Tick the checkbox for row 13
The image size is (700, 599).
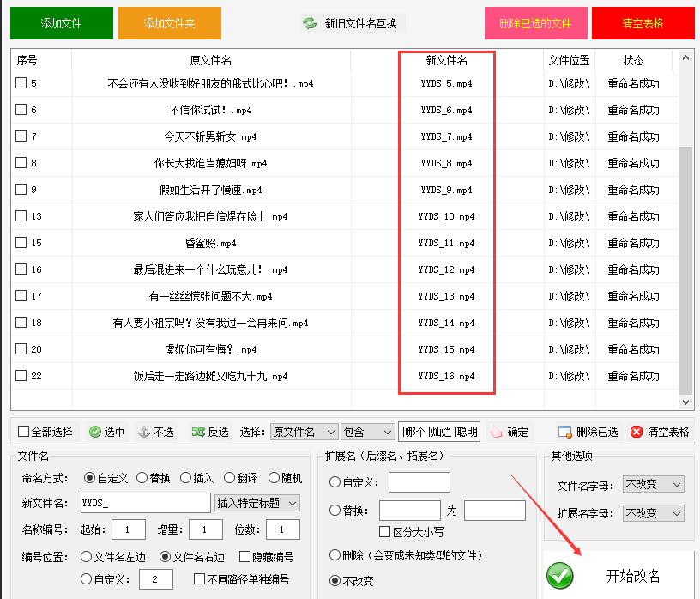click(21, 216)
